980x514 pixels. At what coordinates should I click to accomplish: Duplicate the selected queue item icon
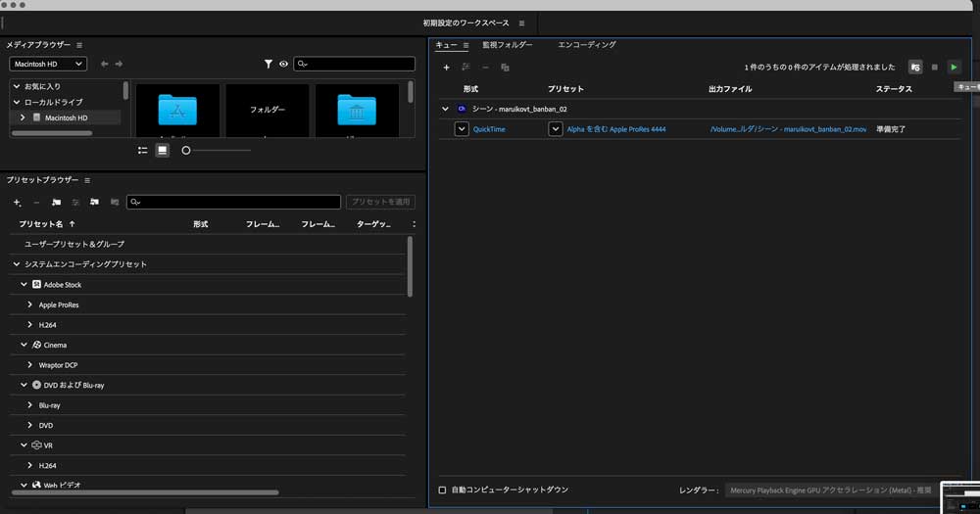click(505, 67)
